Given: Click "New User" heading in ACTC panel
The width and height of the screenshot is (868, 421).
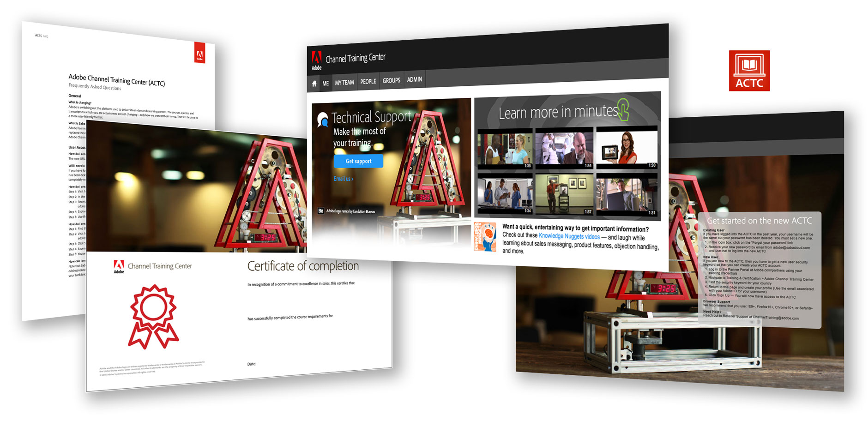Looking at the screenshot, I should pos(711,257).
